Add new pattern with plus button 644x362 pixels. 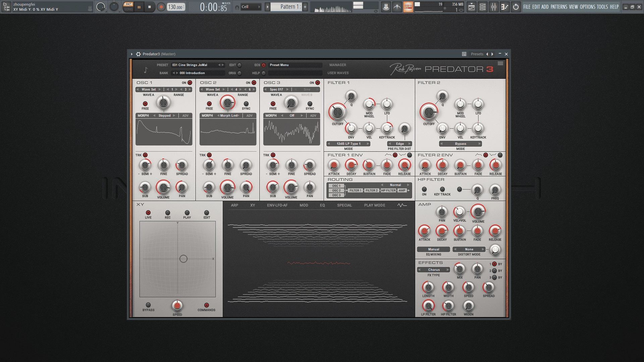[x=305, y=7]
